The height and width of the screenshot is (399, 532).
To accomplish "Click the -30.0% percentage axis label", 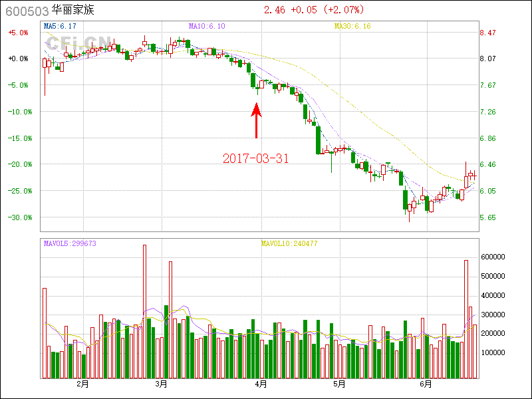I will tap(17, 217).
